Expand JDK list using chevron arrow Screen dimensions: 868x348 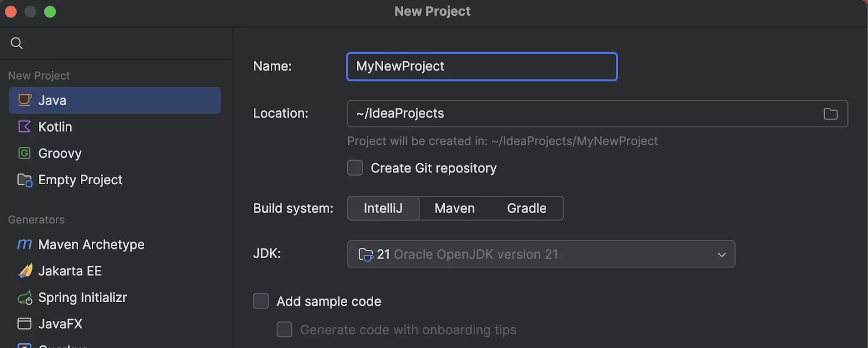pos(722,255)
